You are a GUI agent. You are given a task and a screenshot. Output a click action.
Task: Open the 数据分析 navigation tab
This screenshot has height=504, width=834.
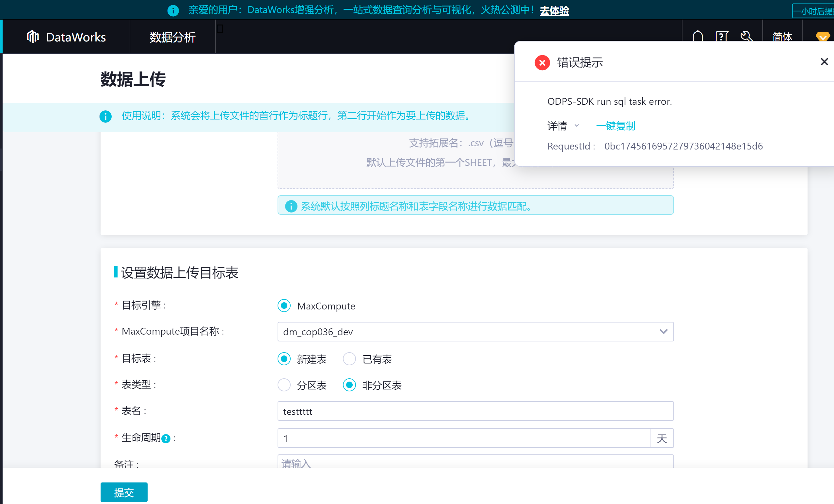[172, 37]
